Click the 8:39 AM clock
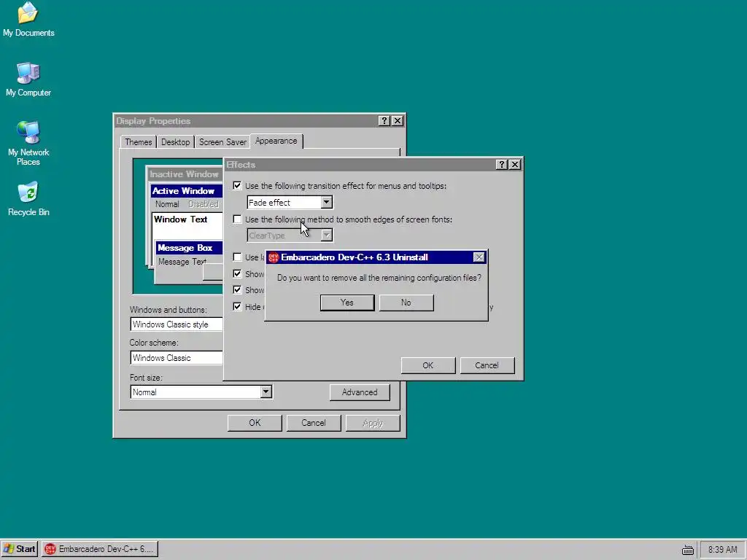The width and height of the screenshot is (747, 560). pos(723,550)
